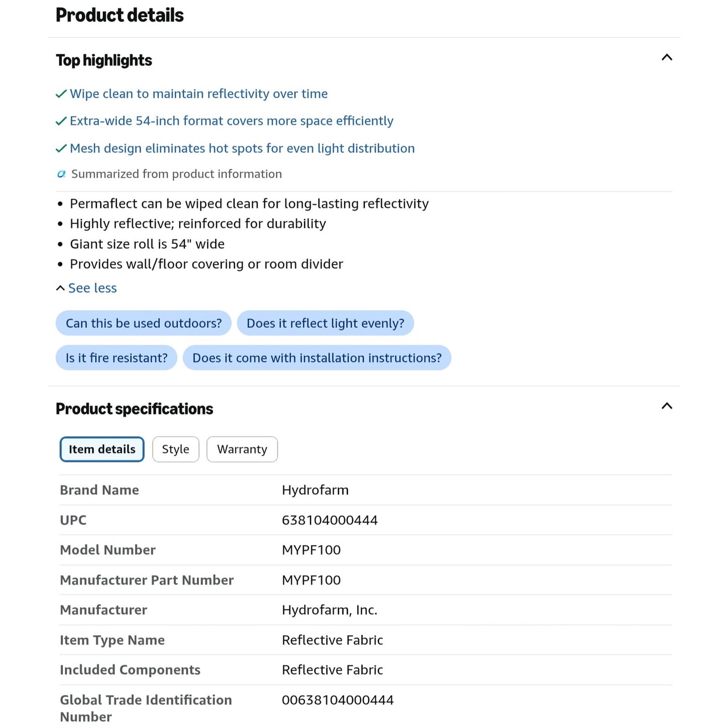
Task: Open Wipe clean to maintain reflectivity link
Action: [199, 94]
